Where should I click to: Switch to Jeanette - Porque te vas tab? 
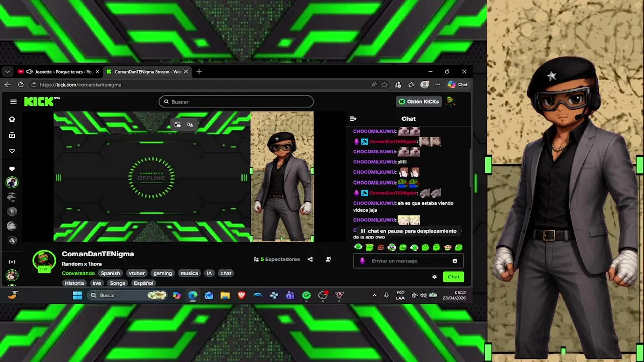point(58,72)
